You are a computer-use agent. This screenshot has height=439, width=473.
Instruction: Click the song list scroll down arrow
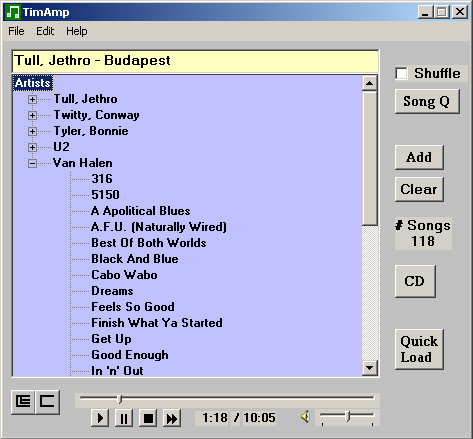(369, 368)
